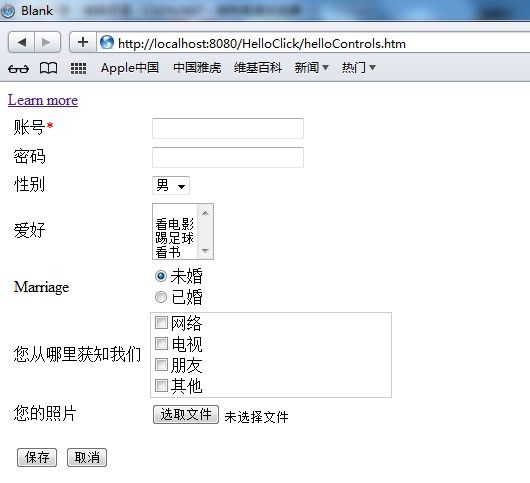530x483 pixels.
Task: Open bookmarks book icon
Action: point(48,68)
